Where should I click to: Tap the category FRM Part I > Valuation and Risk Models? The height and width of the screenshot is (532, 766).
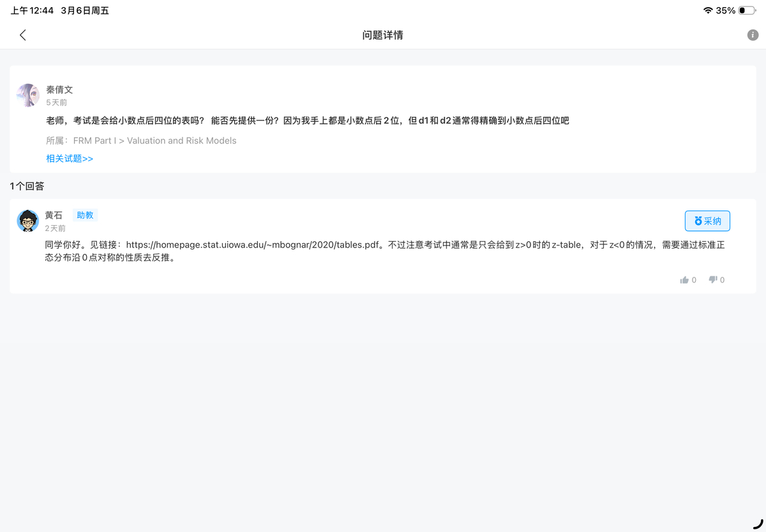tap(154, 140)
